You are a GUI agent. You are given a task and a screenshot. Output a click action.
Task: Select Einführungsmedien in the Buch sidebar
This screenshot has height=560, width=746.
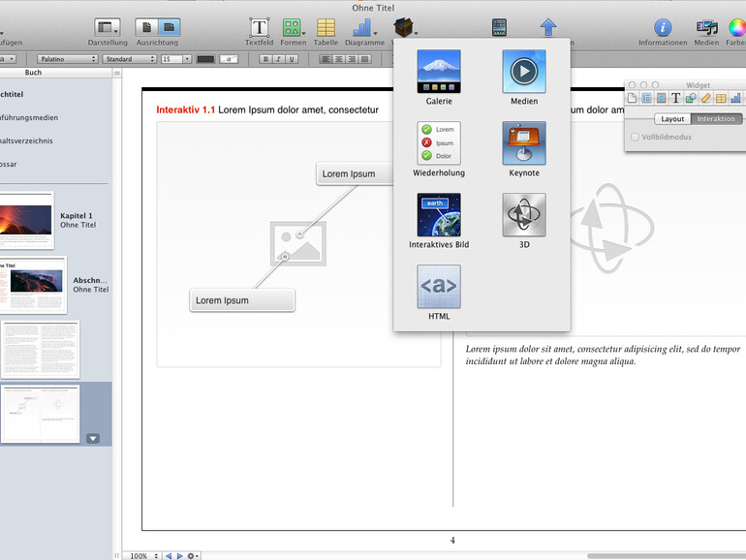coord(28,117)
